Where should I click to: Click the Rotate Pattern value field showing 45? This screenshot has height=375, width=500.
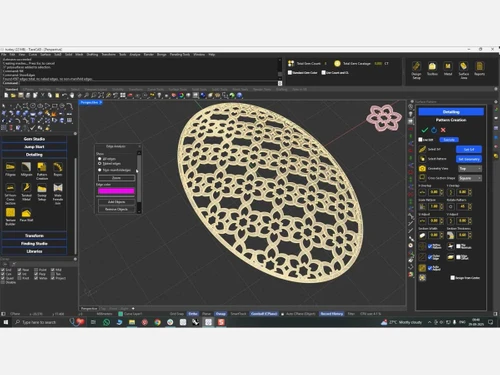462,207
